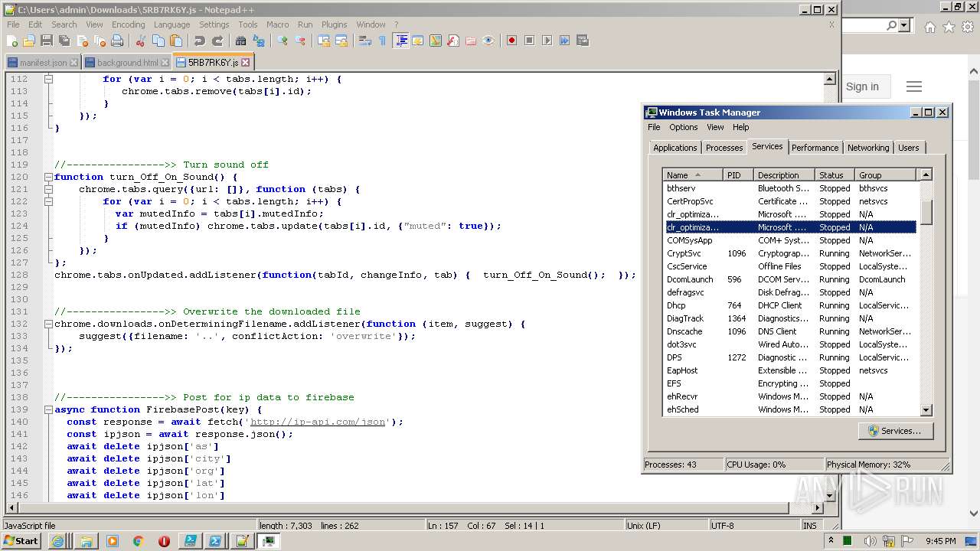The width and height of the screenshot is (980, 551).
Task: Click the Windows Start button
Action: (x=21, y=541)
